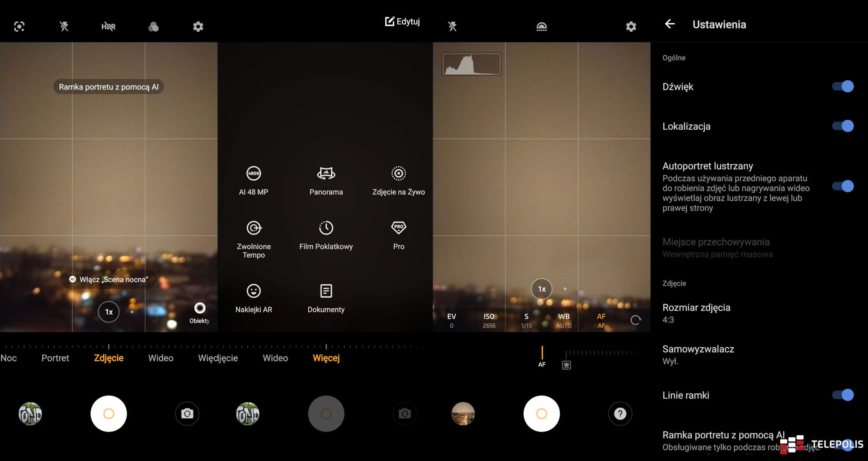Toggle the Linie ramki grid lines switch
The width and height of the screenshot is (868, 461).
[x=843, y=395]
